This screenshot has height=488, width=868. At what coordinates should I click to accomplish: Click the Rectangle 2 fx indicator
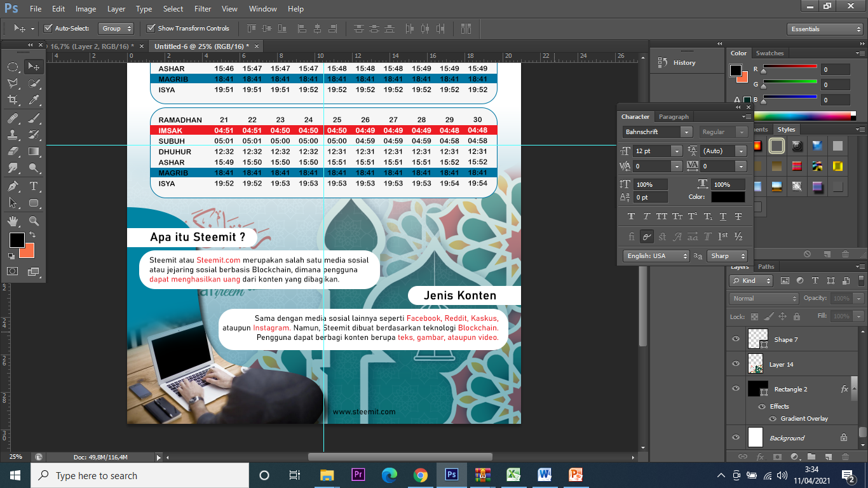tap(844, 389)
